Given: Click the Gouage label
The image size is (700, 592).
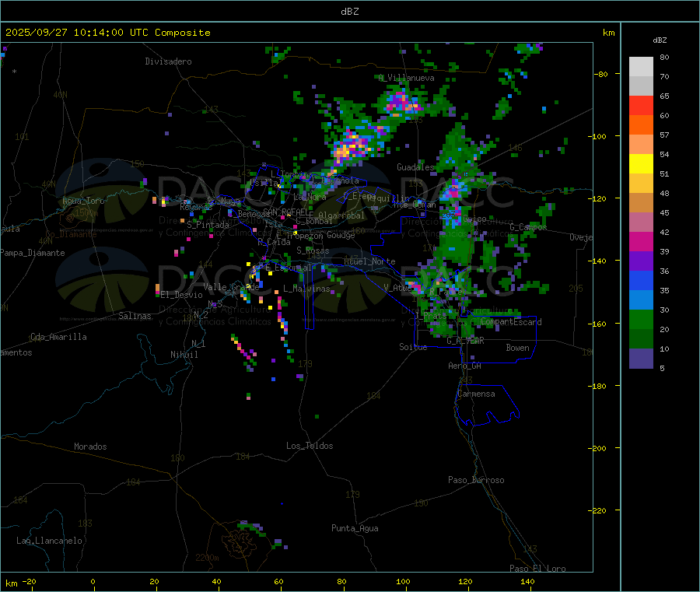Looking at the screenshot, I should click(341, 235).
